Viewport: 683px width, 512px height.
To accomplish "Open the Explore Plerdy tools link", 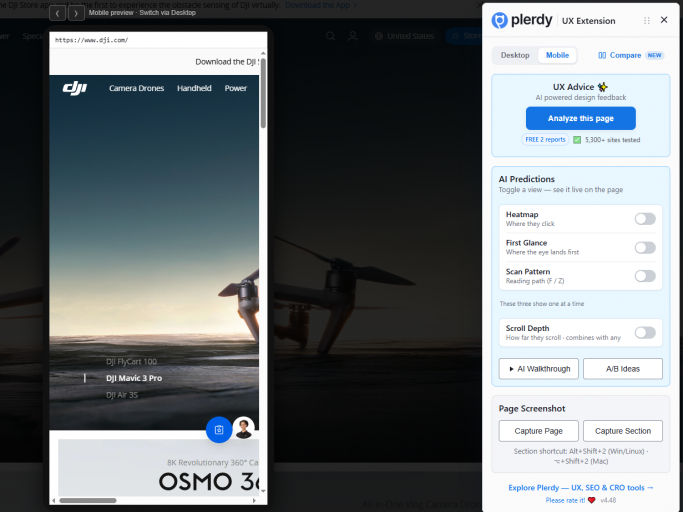I will pos(581,488).
